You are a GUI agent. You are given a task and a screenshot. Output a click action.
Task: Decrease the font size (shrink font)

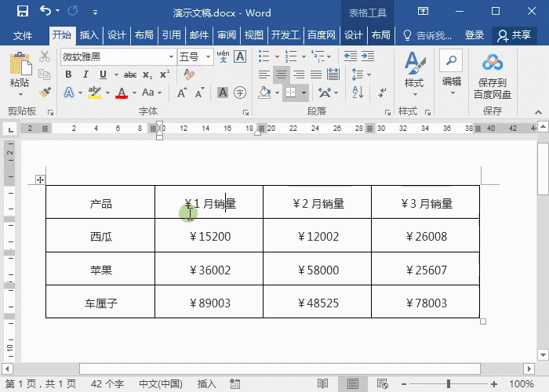click(199, 93)
